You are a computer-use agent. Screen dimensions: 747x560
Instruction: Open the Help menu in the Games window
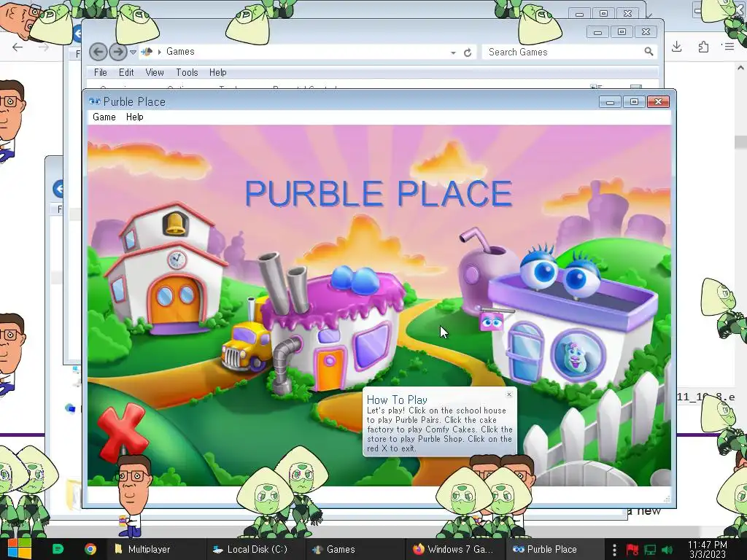click(x=217, y=72)
